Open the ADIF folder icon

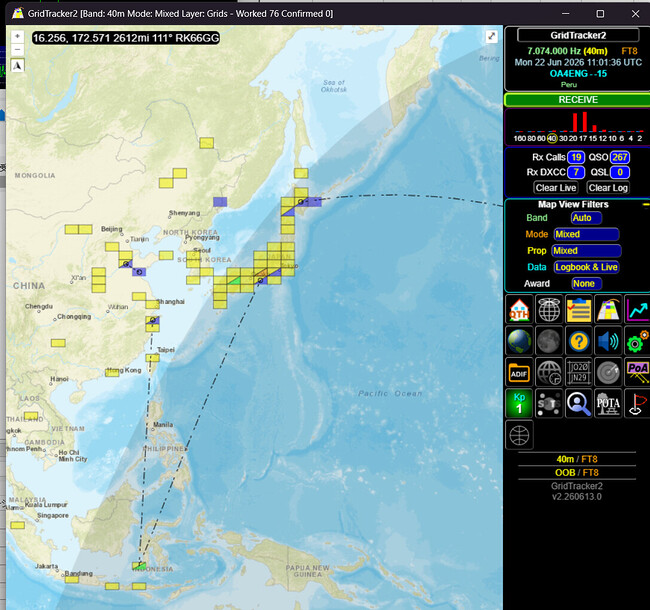(x=519, y=372)
